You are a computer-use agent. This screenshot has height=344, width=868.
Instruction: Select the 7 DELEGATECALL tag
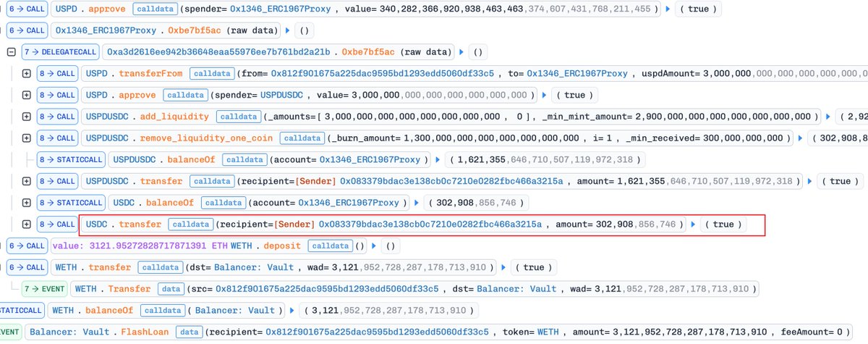coord(60,52)
